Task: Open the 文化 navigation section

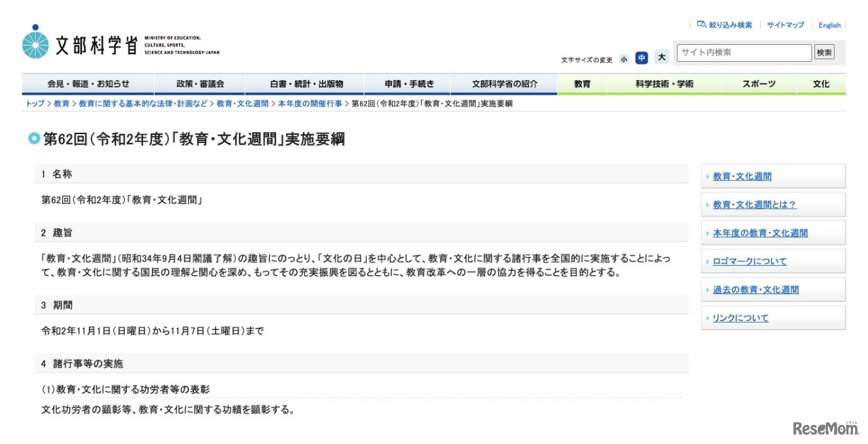Action: point(821,83)
